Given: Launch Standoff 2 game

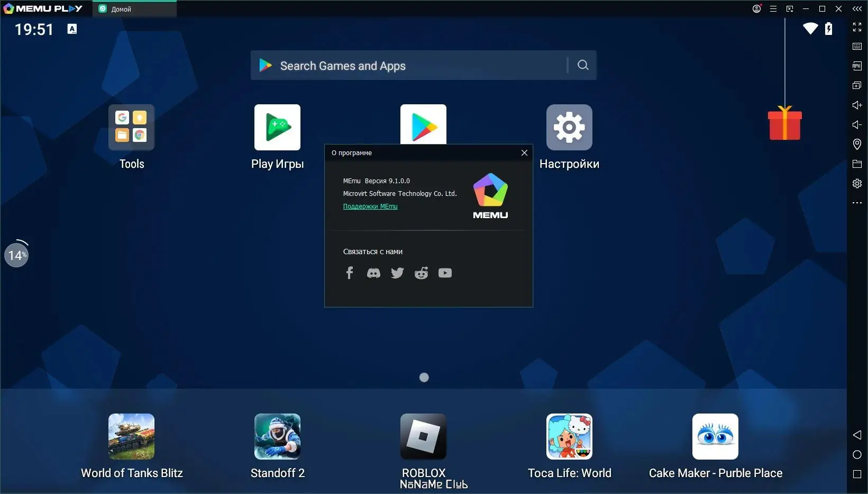Looking at the screenshot, I should pyautogui.click(x=277, y=436).
